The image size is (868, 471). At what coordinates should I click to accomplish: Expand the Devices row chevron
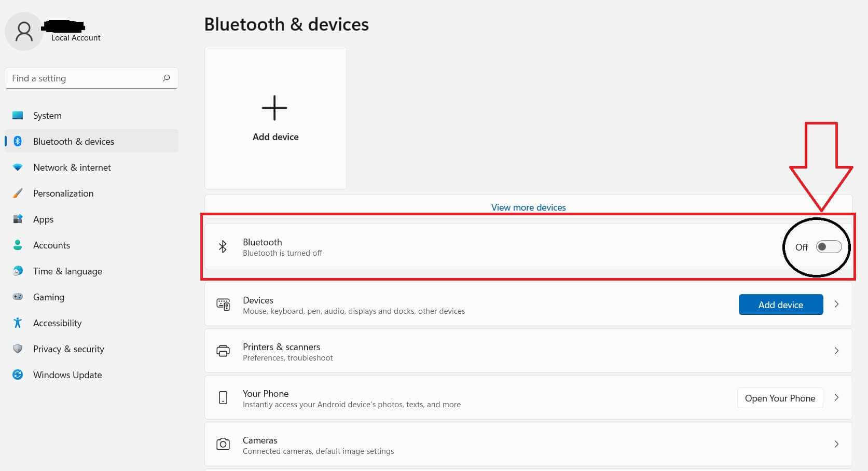836,304
